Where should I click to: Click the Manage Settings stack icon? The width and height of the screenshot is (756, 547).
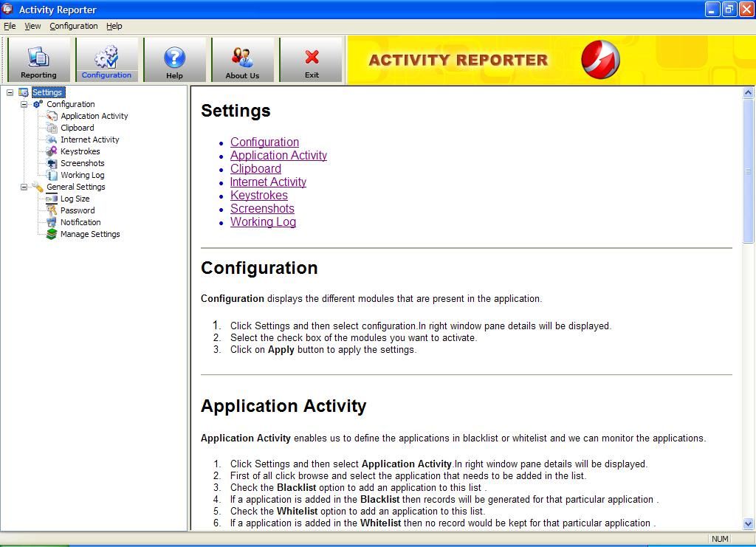[x=52, y=234]
